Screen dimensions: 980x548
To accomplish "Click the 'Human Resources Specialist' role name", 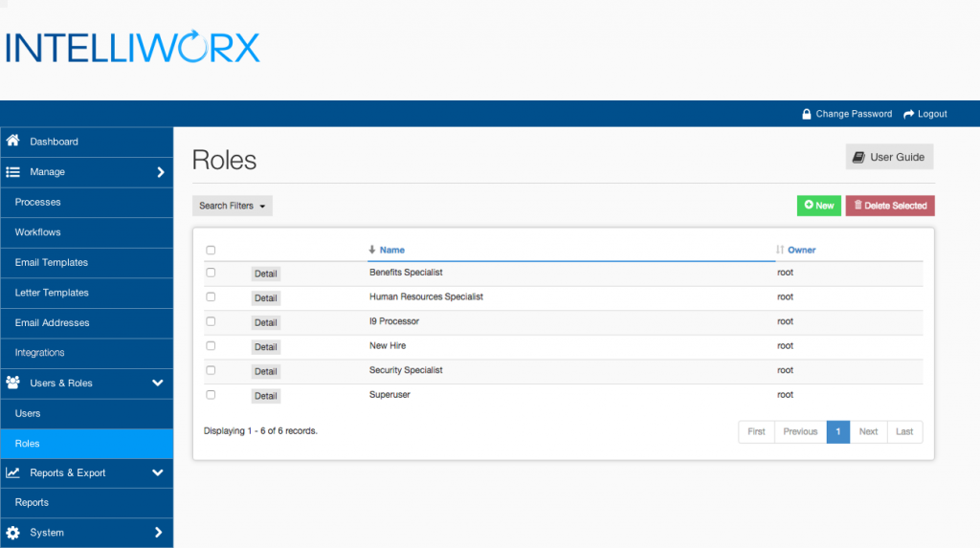I will pyautogui.click(x=426, y=296).
